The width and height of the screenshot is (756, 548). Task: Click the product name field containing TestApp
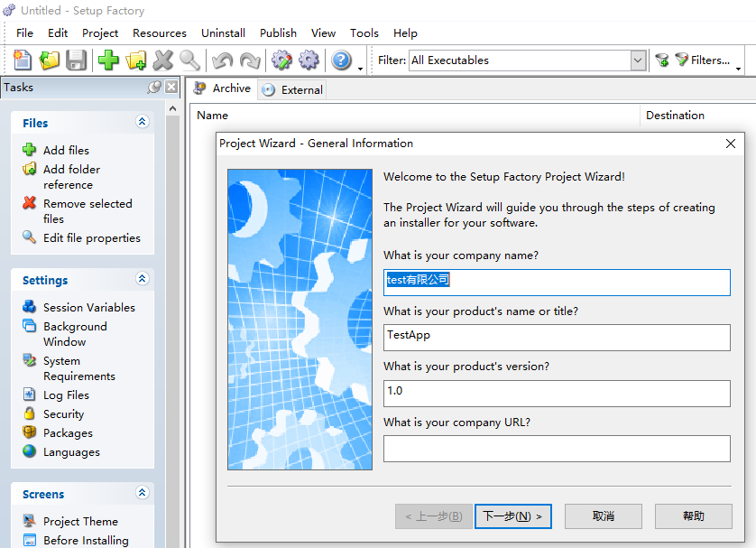coord(557,337)
